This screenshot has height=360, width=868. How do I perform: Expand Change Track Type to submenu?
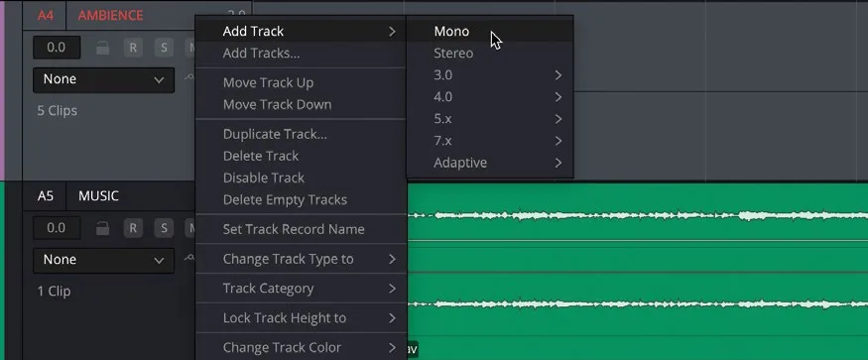302,259
